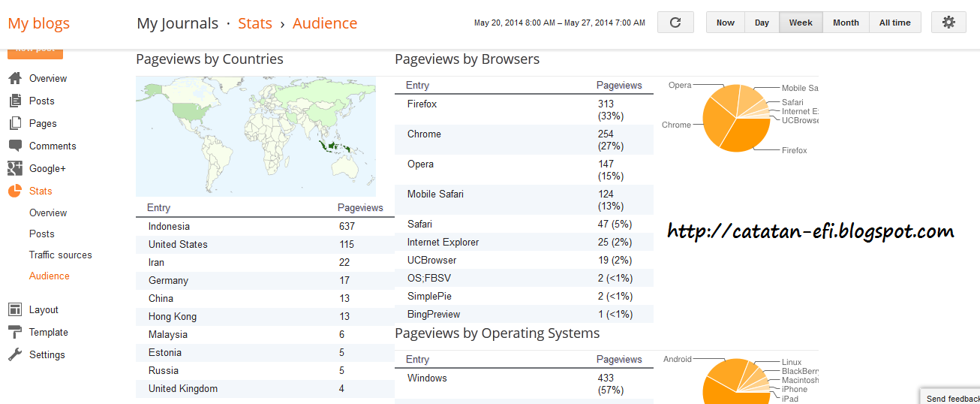
Task: Click the Overview home icon in sidebar
Action: coord(15,78)
